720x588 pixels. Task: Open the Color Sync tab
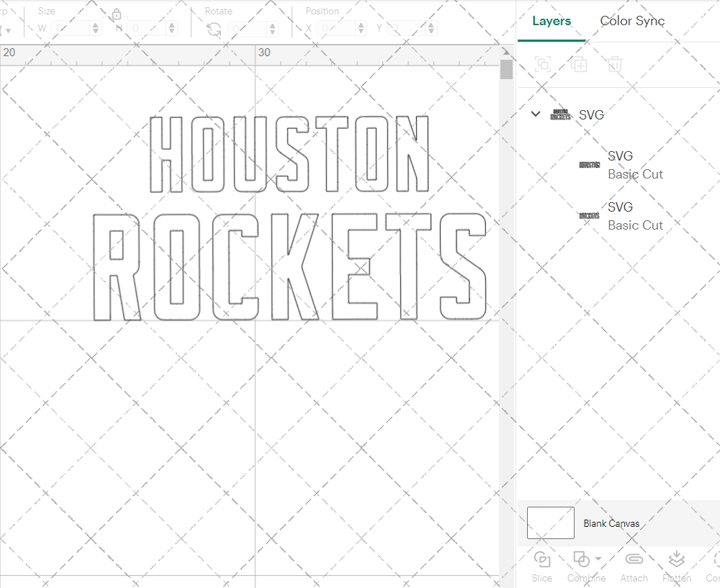(632, 21)
